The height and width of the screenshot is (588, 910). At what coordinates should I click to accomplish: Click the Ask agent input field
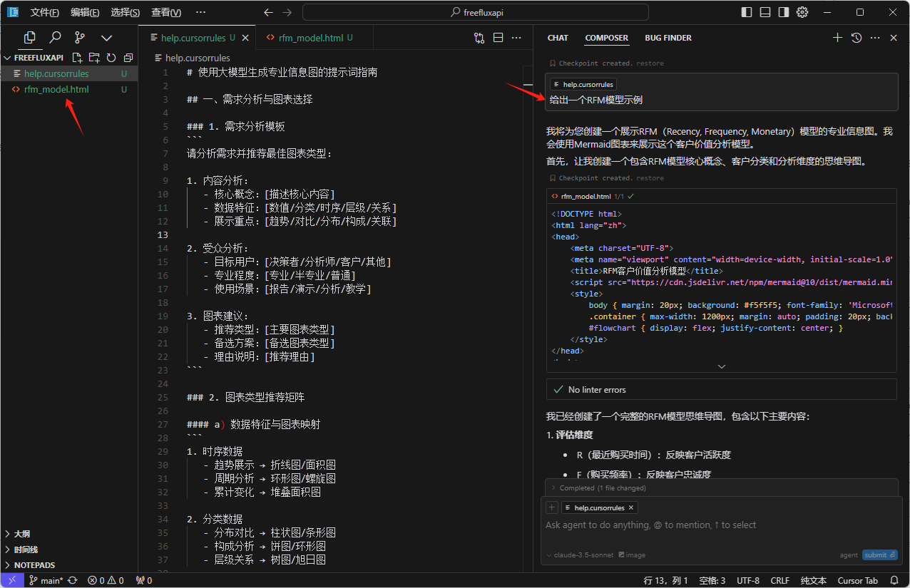(721, 525)
